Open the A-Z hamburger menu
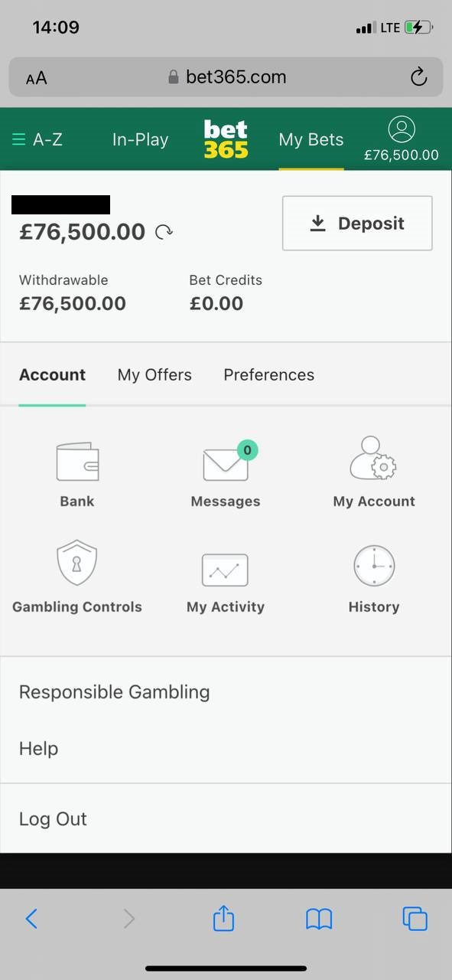 coord(37,139)
